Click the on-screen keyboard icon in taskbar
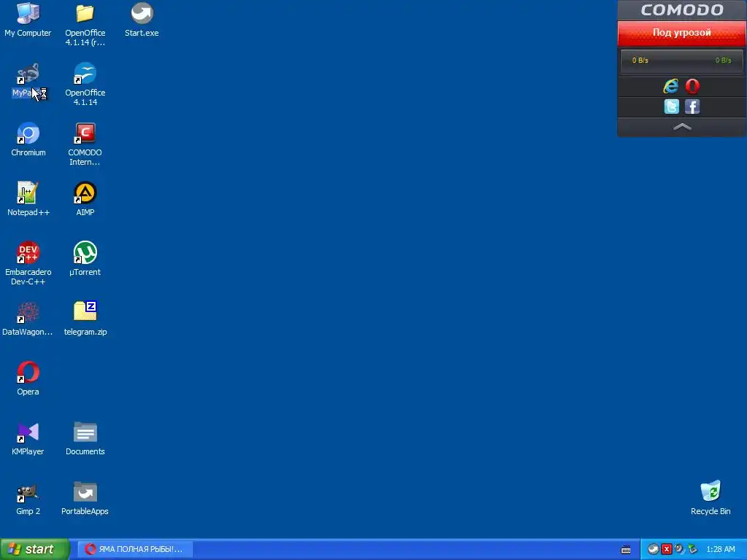Screen dimensions: 747x560 click(x=626, y=550)
